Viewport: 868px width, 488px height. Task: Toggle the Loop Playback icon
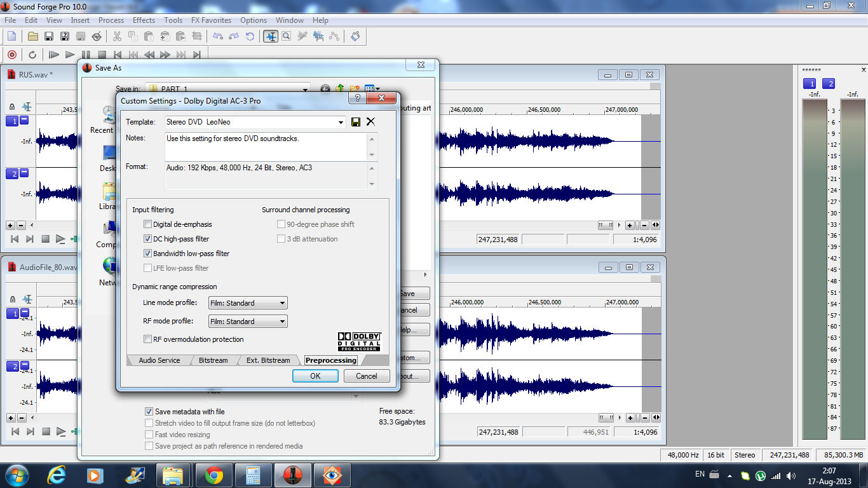[32, 55]
